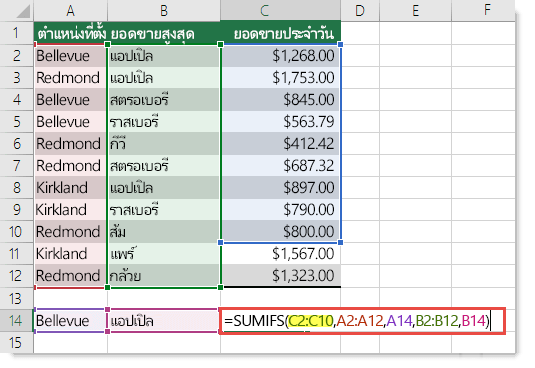Select Kirkland in row 9
Image resolution: width=535 pixels, height=368 pixels.
pyautogui.click(x=71, y=210)
